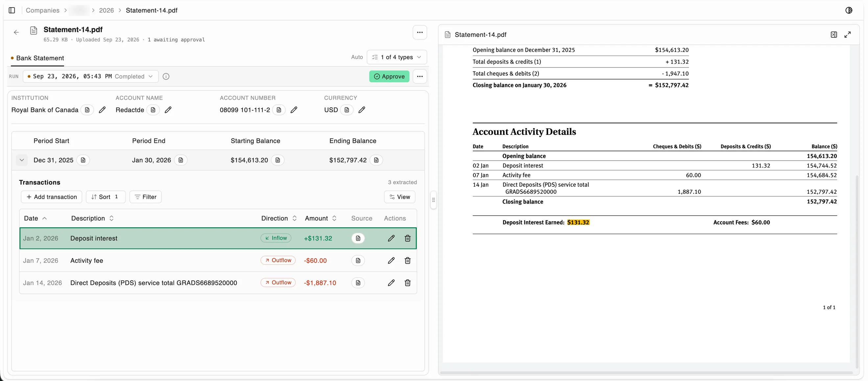Expand PDF viewer to fullscreen

coord(847,35)
